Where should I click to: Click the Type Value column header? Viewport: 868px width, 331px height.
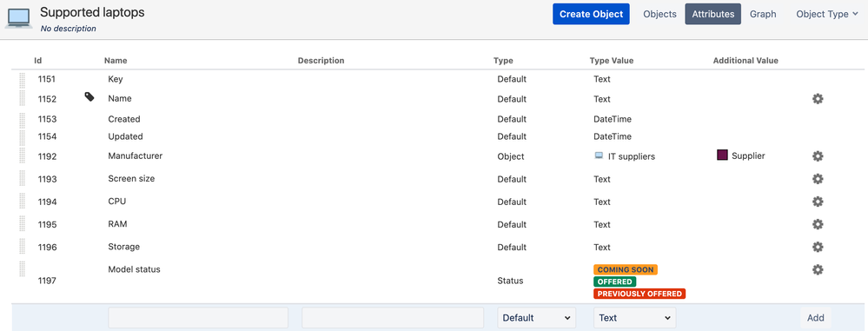coord(612,61)
